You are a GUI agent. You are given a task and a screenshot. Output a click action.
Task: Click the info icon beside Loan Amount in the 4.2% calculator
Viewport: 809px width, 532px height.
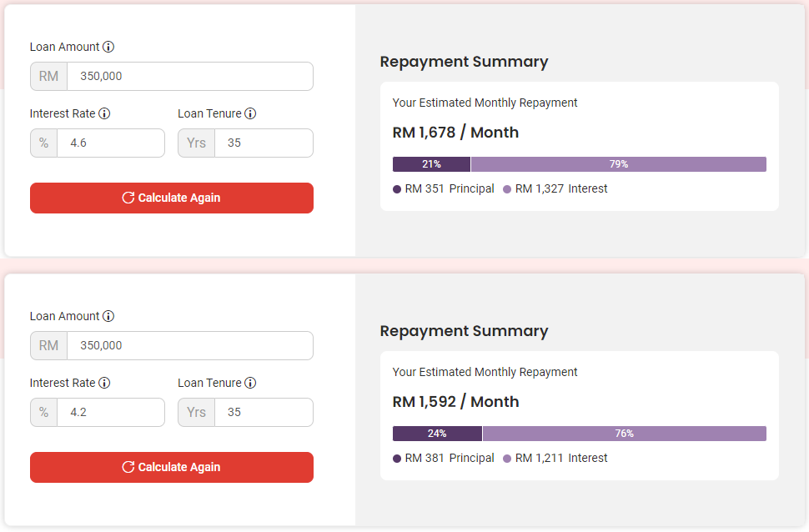(108, 317)
